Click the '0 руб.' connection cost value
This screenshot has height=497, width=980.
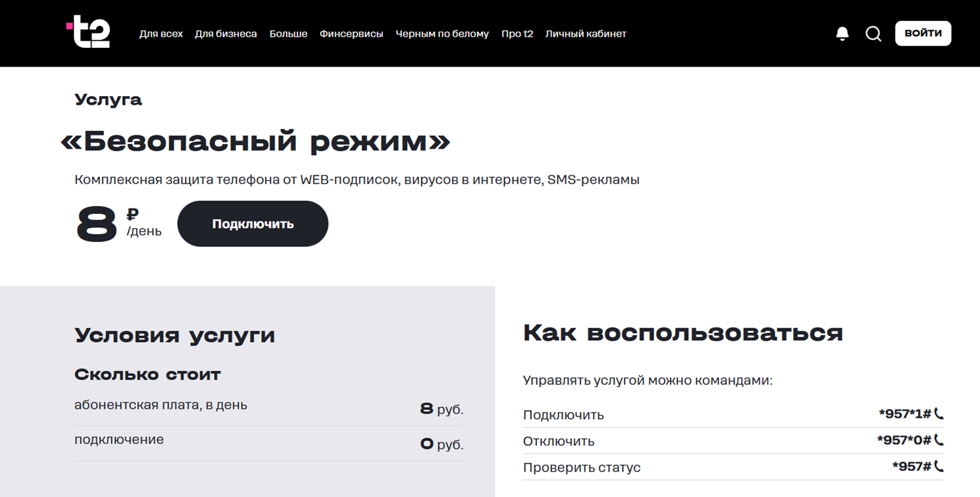442,445
